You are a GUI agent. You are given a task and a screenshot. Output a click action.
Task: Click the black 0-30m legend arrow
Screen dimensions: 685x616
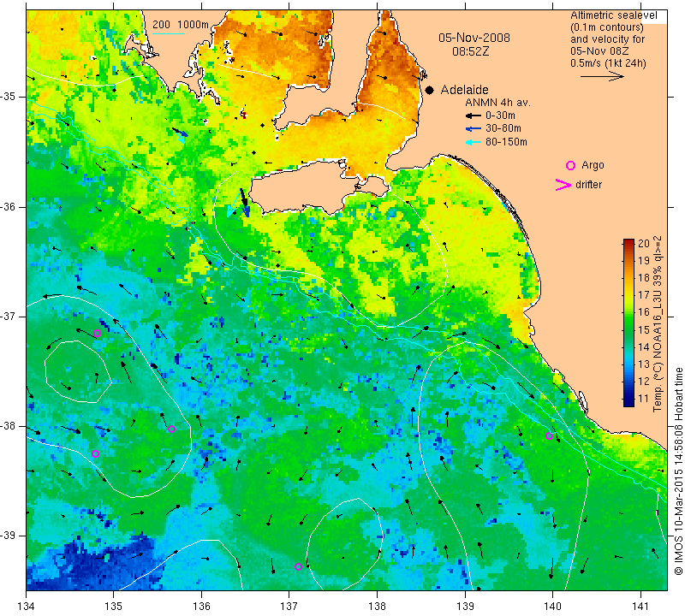[473, 115]
